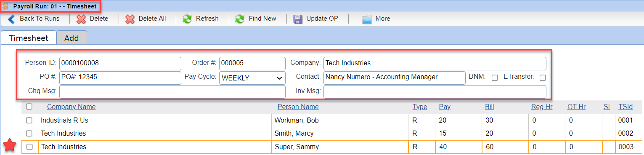Click TSId 0002 cell
The width and height of the screenshot is (644, 155).
pos(629,134)
